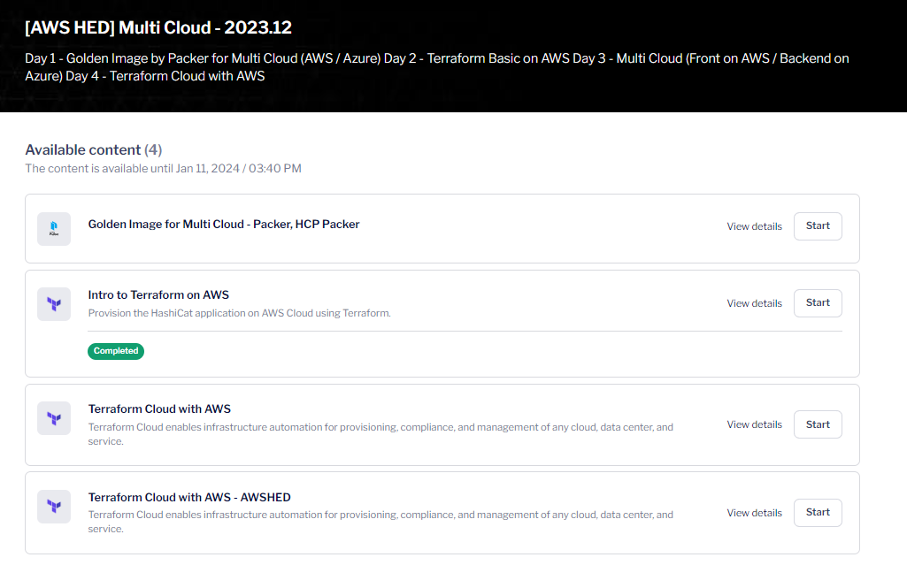Image resolution: width=907 pixels, height=588 pixels.
Task: Click Terraform icon beside Terraform Cloud with AWS - AWSHED
Action: pyautogui.click(x=54, y=507)
